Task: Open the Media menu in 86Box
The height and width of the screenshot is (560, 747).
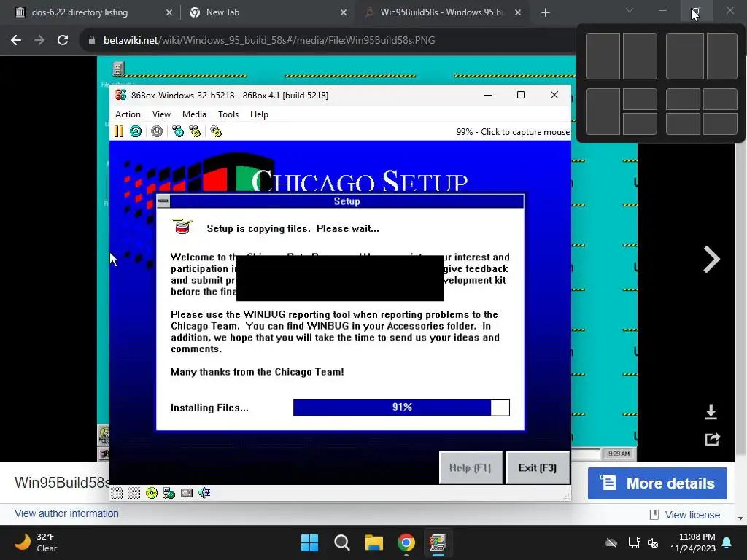Action: [x=194, y=114]
